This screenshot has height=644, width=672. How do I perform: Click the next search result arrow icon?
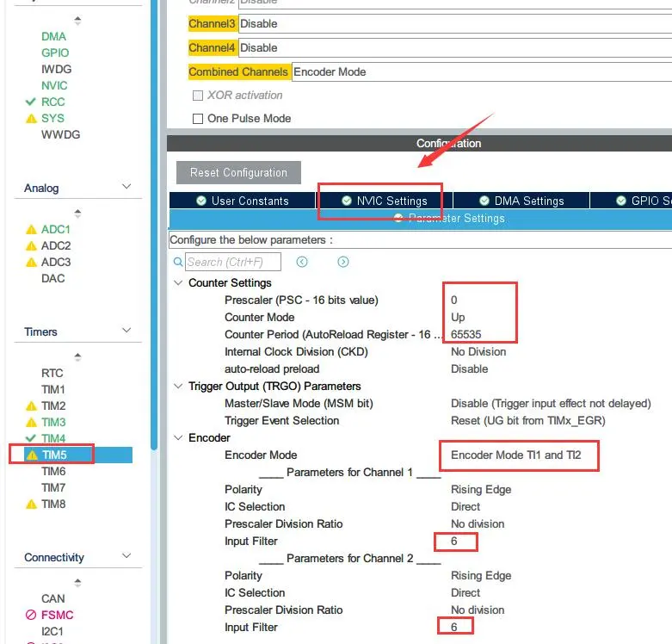(343, 262)
